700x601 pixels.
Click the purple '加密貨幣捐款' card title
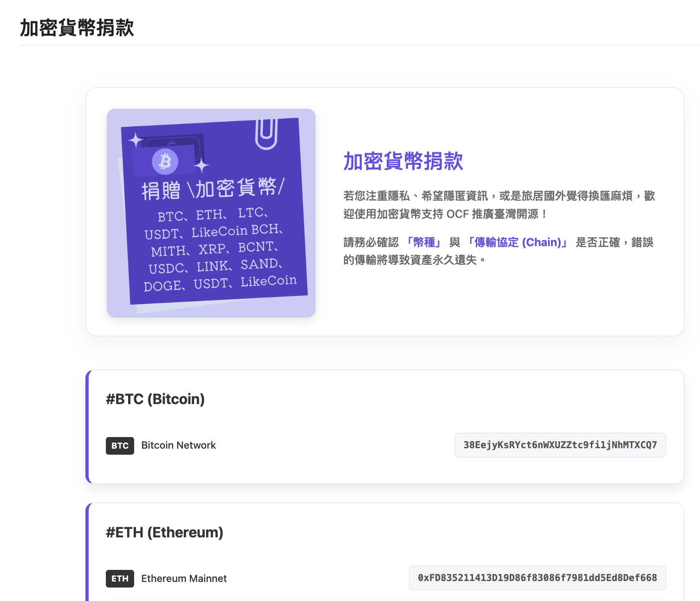(x=403, y=161)
